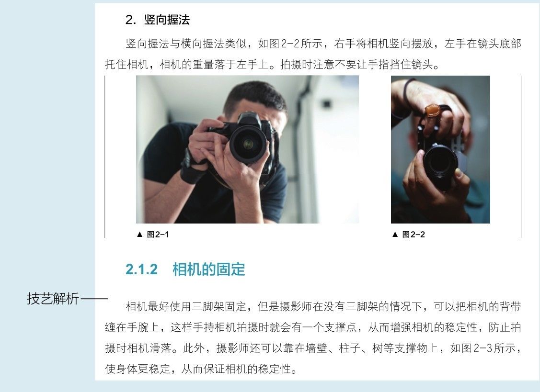The height and width of the screenshot is (392, 540).
Task: Click the 技艺解析 sidebar label
Action: [53, 298]
